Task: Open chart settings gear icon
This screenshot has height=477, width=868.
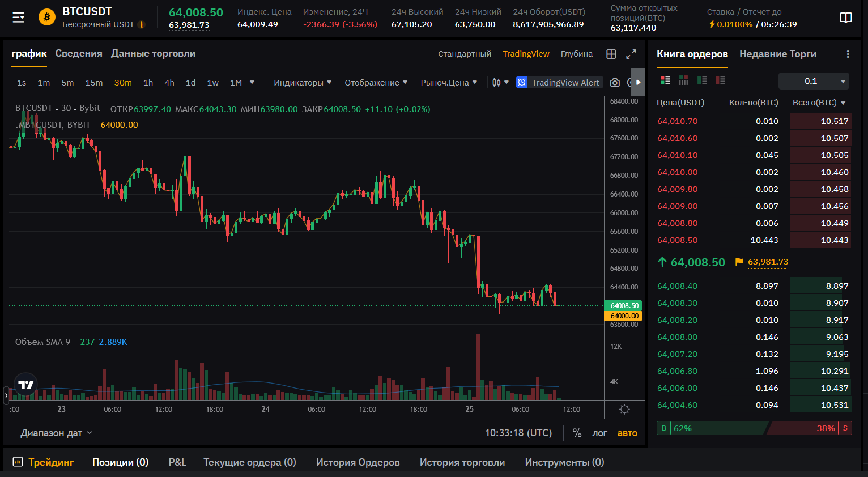Action: click(x=624, y=409)
